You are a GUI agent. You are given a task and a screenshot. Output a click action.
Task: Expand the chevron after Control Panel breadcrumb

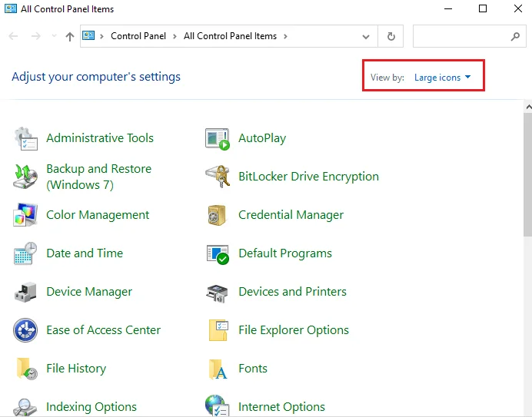175,36
